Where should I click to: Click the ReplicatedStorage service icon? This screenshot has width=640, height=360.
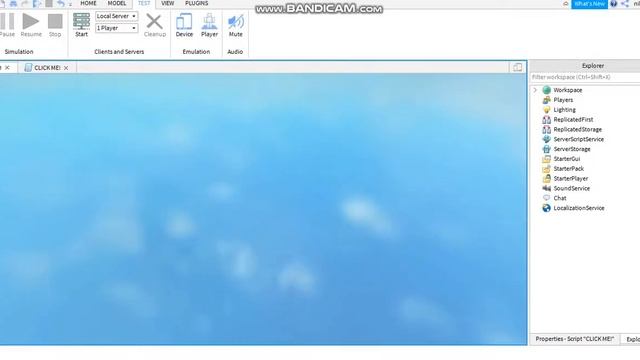(546, 129)
